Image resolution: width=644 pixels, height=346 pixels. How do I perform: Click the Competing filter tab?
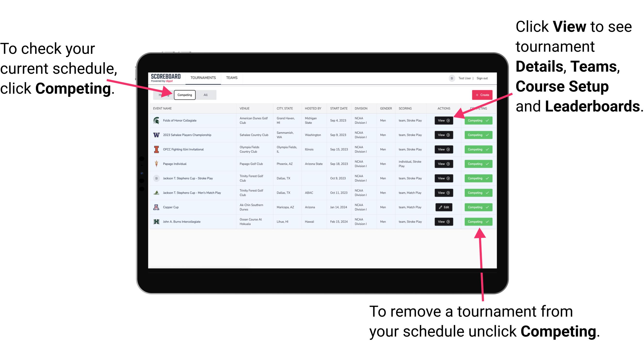click(185, 95)
